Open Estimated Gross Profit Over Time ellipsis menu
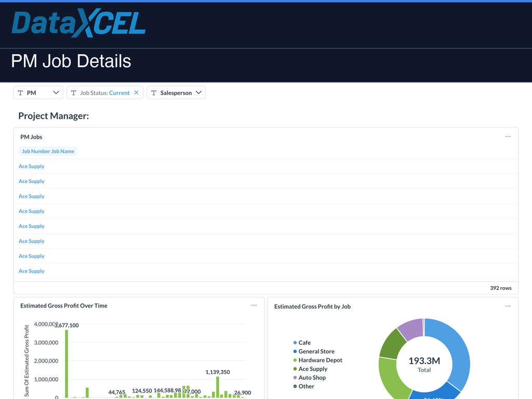The width and height of the screenshot is (532, 399). tap(254, 305)
